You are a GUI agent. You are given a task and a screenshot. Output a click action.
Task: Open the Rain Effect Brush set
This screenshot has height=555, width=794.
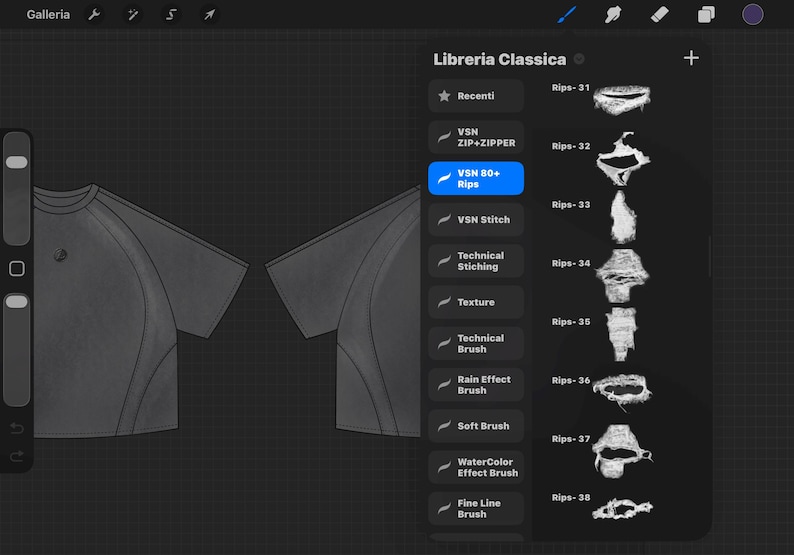pyautogui.click(x=476, y=385)
